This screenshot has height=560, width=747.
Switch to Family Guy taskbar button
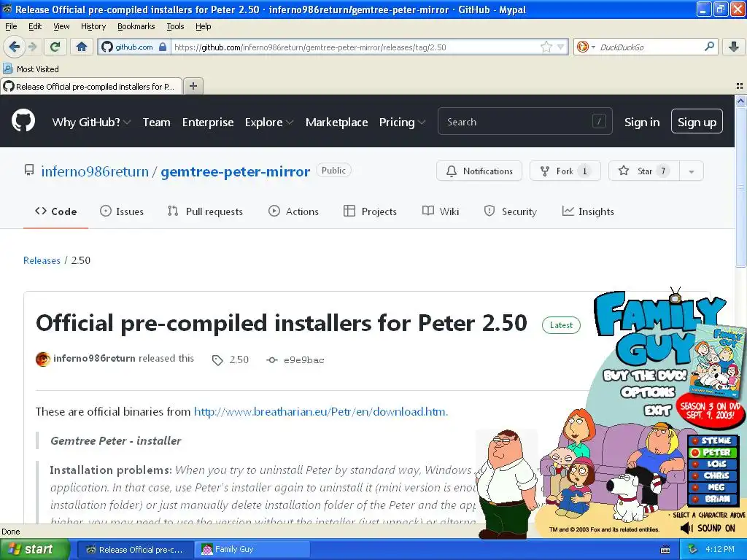(252, 550)
